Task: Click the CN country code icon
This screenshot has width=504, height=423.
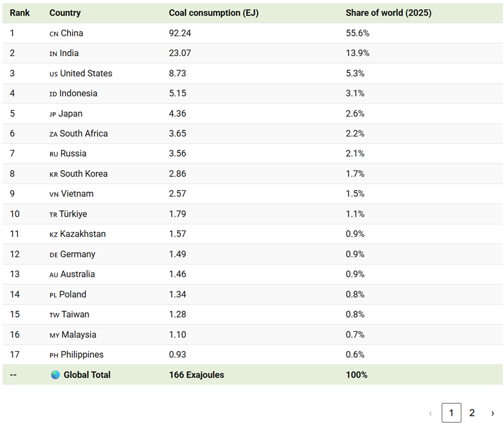Action: click(x=54, y=34)
